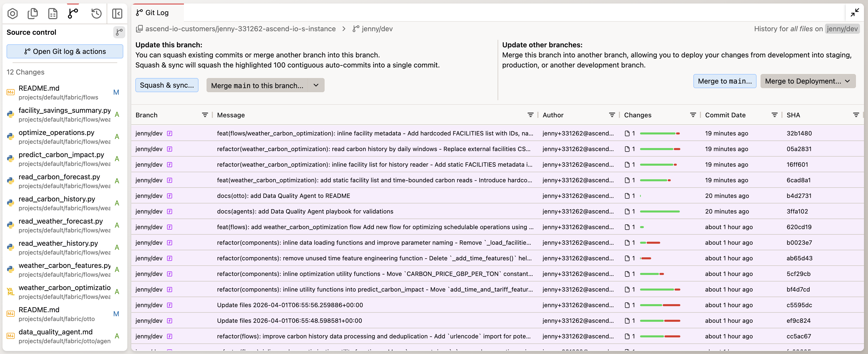Click the changes bar for commit 05a2831

tap(660, 149)
